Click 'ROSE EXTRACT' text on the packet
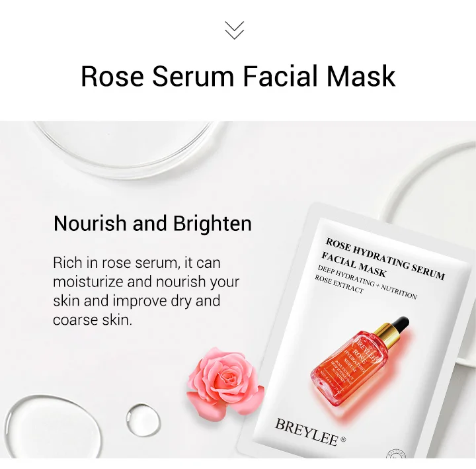Screen dimensions: 476x469 [x=338, y=284]
